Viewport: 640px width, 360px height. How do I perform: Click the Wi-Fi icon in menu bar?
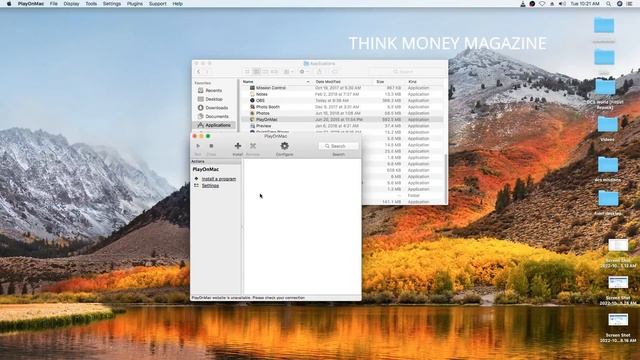tap(542, 4)
